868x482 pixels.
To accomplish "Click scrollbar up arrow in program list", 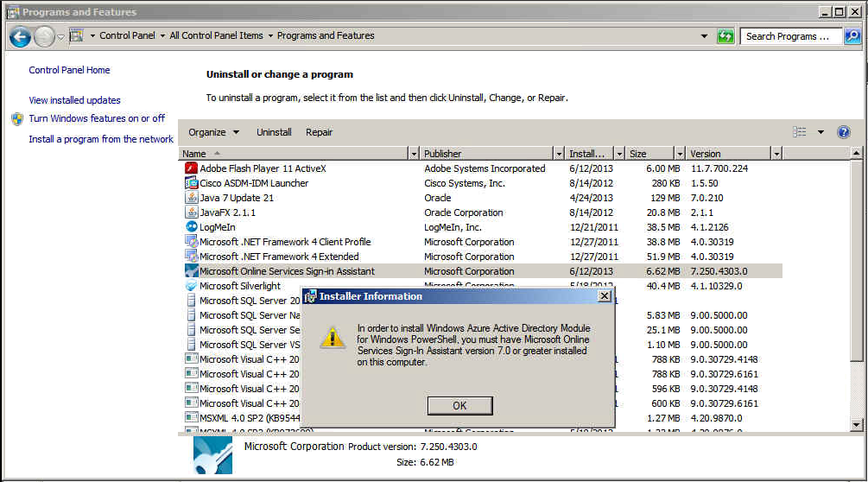I will pyautogui.click(x=856, y=153).
